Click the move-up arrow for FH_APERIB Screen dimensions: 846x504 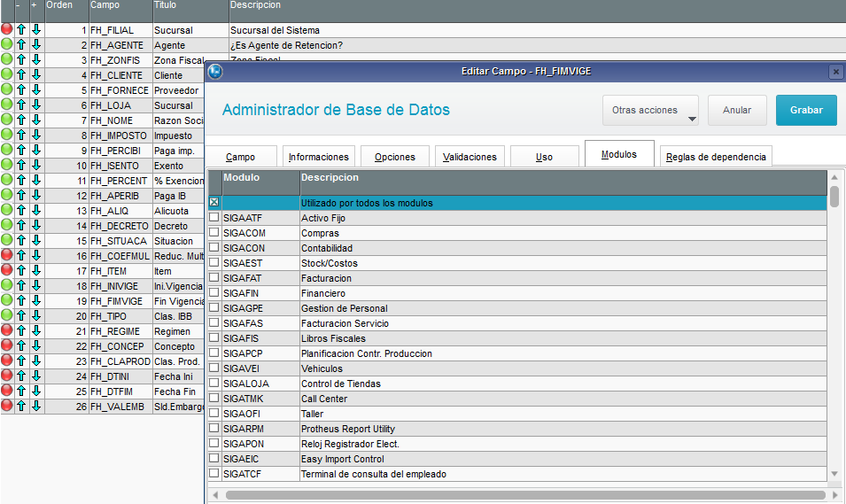[x=21, y=195]
